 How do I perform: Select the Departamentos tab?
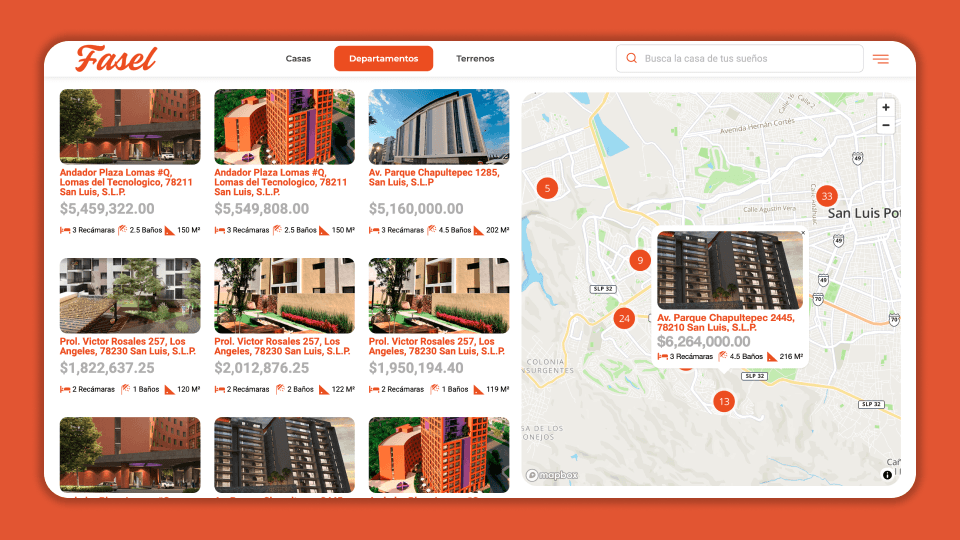pos(383,59)
